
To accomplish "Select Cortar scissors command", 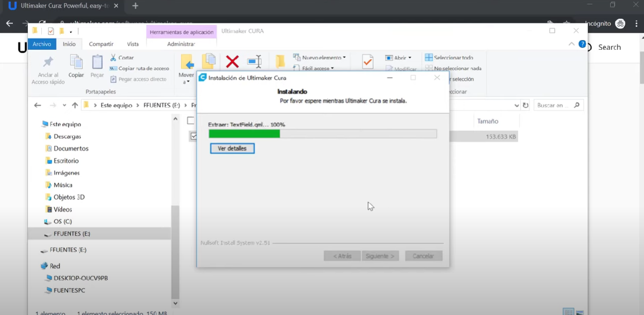I will click(x=122, y=57).
